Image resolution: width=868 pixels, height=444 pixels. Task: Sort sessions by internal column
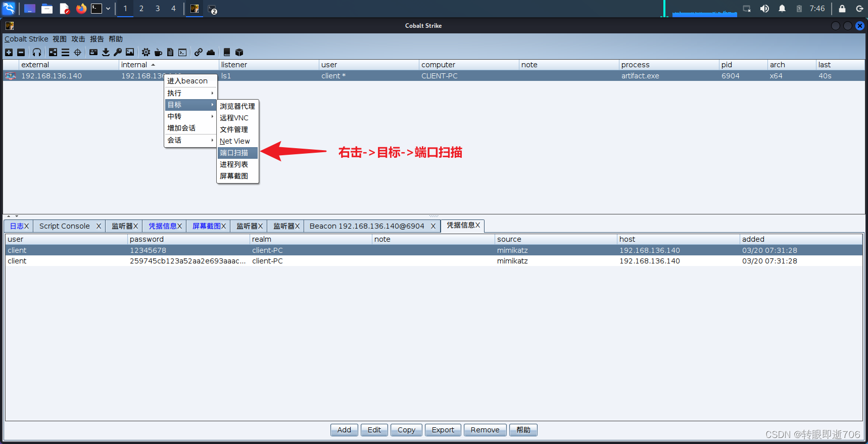click(169, 65)
